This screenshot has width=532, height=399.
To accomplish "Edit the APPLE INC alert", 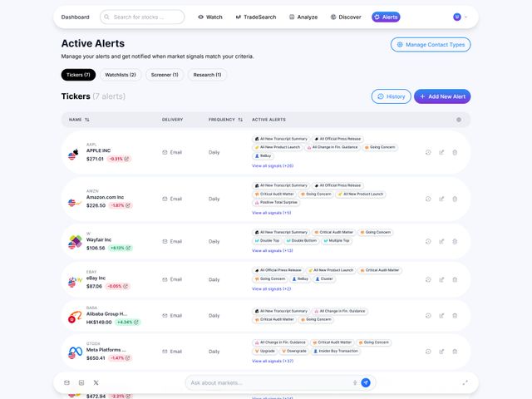I will (x=441, y=152).
